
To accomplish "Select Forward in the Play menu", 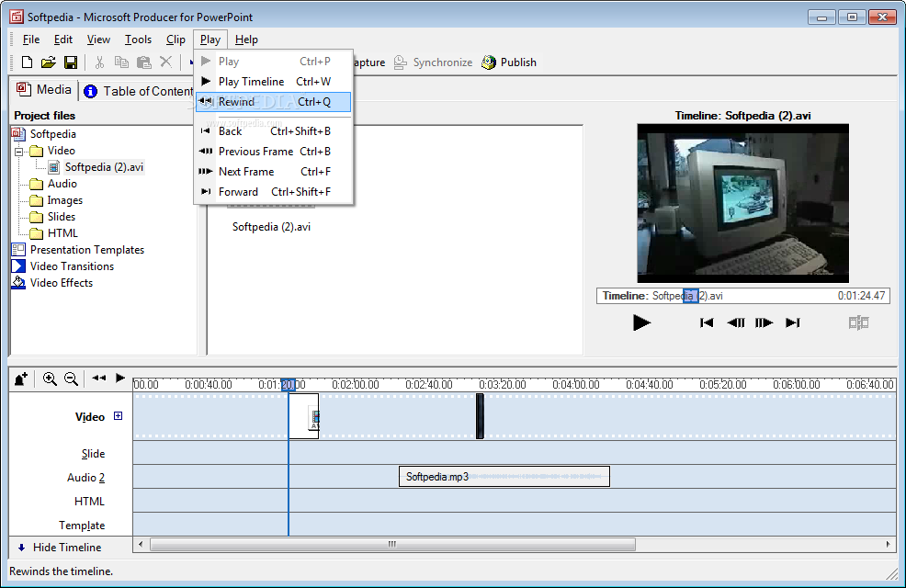I will [x=273, y=192].
